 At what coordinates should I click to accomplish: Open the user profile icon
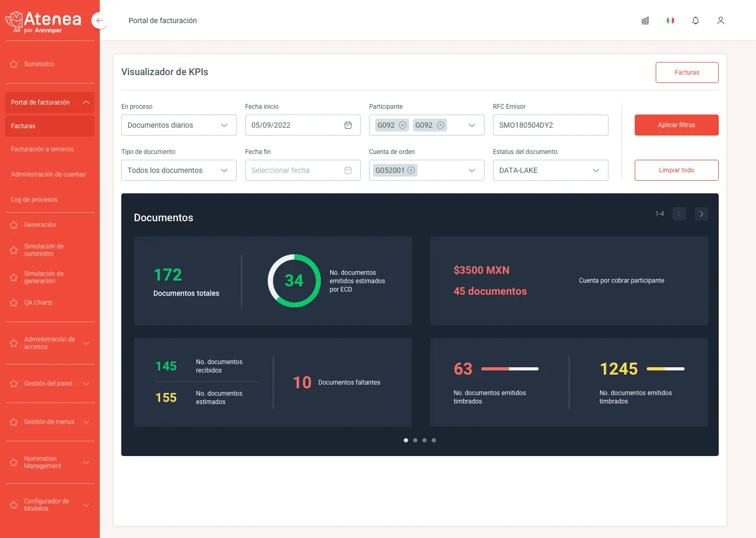click(721, 20)
